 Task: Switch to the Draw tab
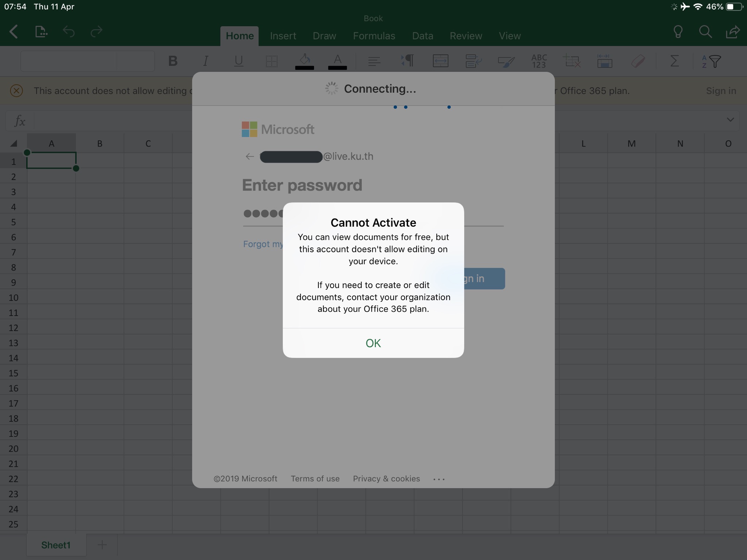[x=324, y=36]
